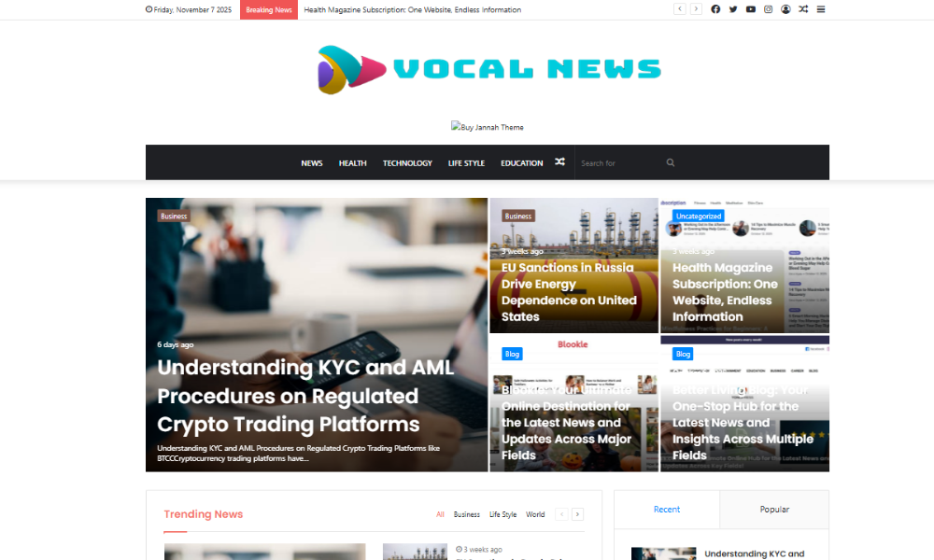
Task: Open the Twitter icon in top bar
Action: coord(733,9)
